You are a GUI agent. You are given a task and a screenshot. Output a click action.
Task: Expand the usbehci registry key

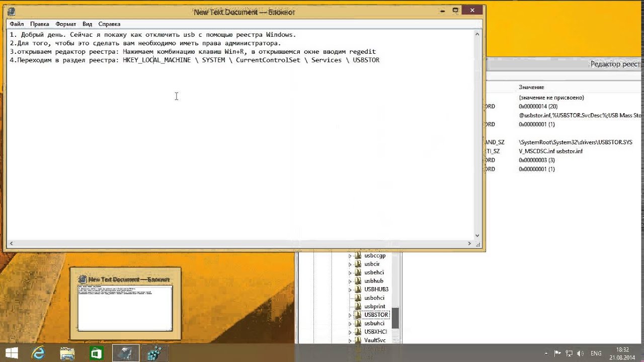coord(350,273)
